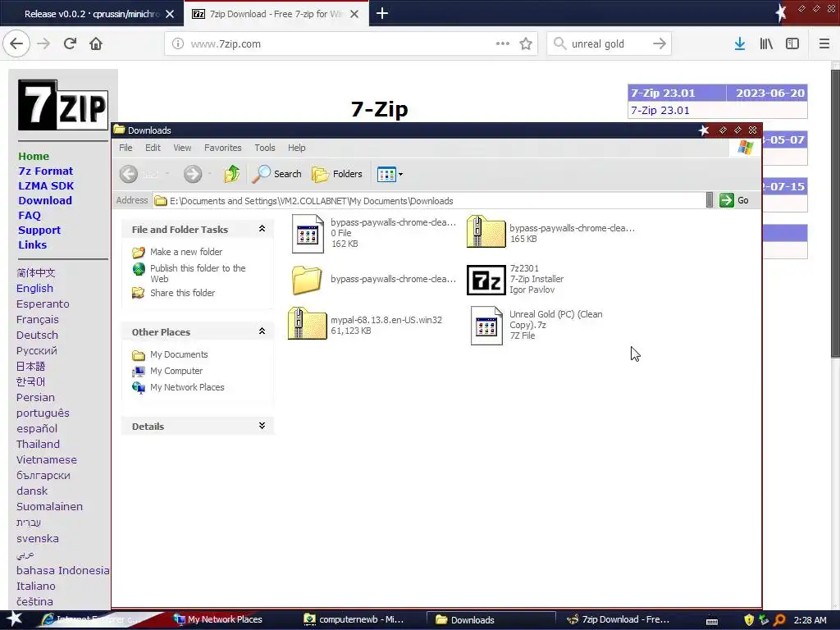Click the Download link in 7zip sidebar
Viewport: 840px width, 630px height.
click(x=45, y=200)
